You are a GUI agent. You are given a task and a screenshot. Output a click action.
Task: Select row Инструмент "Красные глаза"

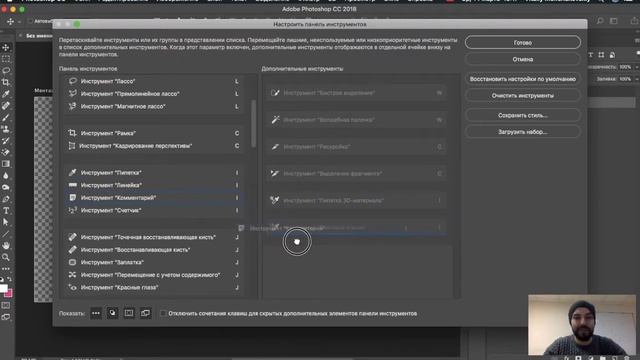154,288
